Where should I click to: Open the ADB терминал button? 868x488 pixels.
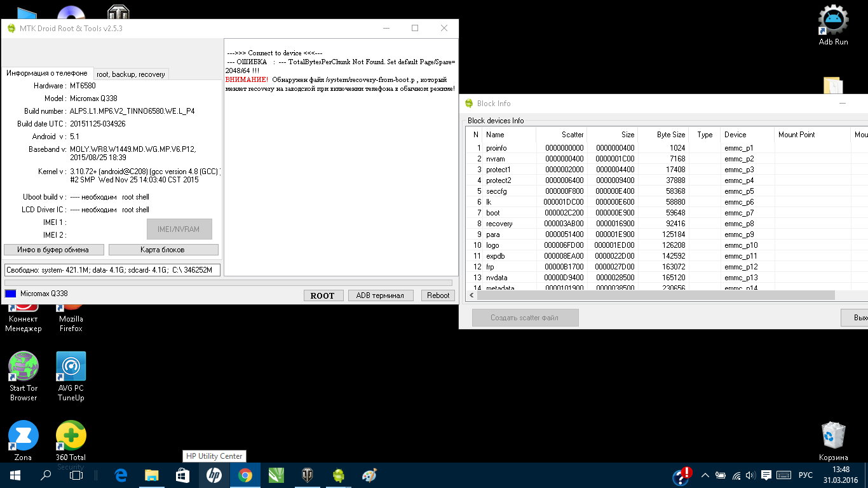(x=380, y=295)
